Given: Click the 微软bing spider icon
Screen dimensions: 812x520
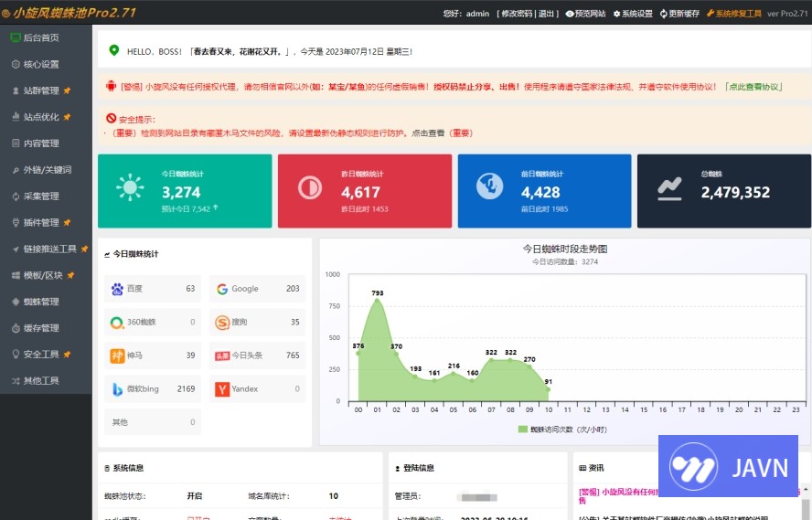Looking at the screenshot, I should (117, 389).
